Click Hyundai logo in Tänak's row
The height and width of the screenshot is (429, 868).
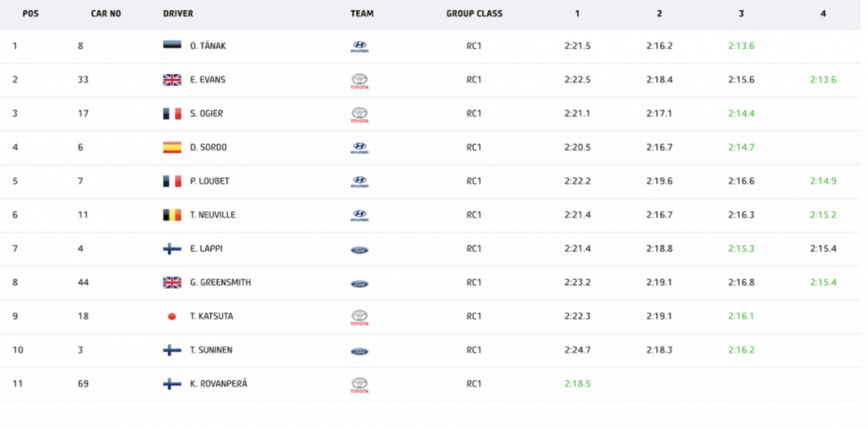pos(359,47)
